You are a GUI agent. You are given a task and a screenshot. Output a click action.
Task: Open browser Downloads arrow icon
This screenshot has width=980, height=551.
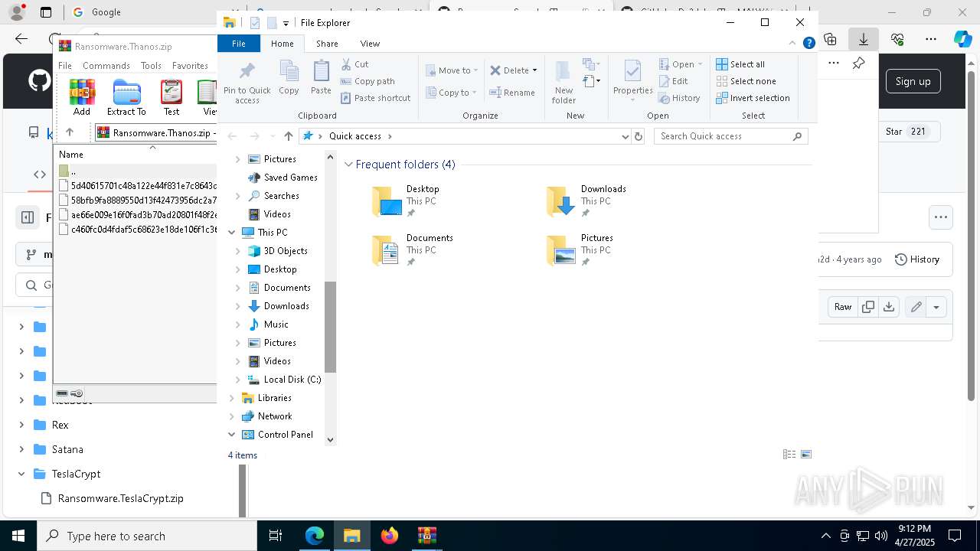pyautogui.click(x=863, y=39)
